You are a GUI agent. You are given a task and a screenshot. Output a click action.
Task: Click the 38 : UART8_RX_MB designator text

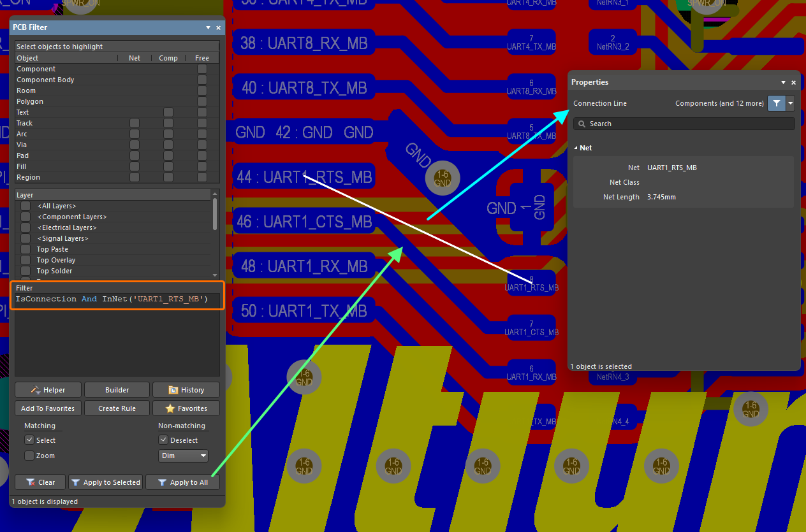coord(304,43)
